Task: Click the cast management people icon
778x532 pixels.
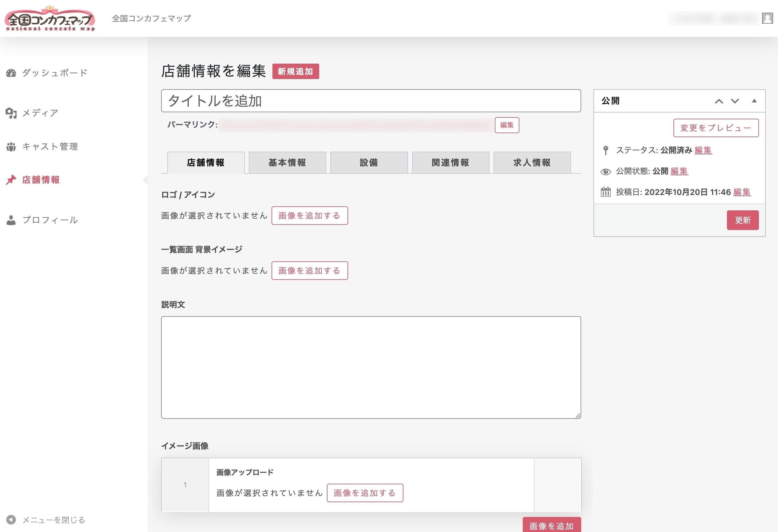Action: click(11, 147)
